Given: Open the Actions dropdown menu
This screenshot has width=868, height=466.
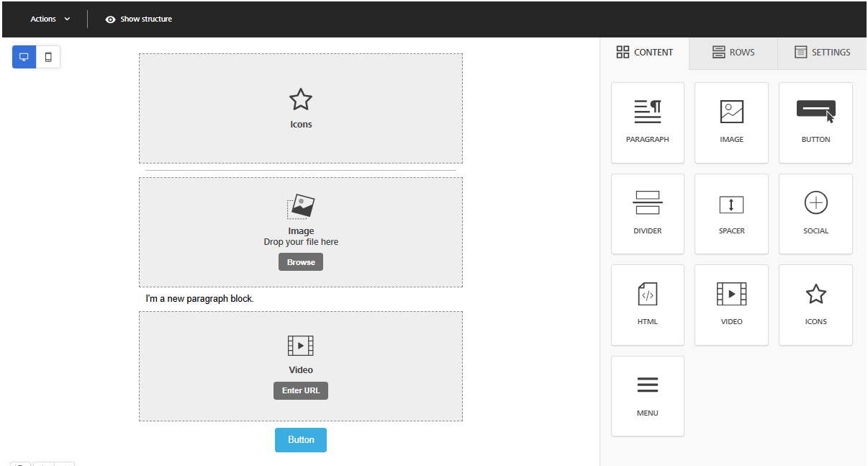Looking at the screenshot, I should tap(49, 19).
